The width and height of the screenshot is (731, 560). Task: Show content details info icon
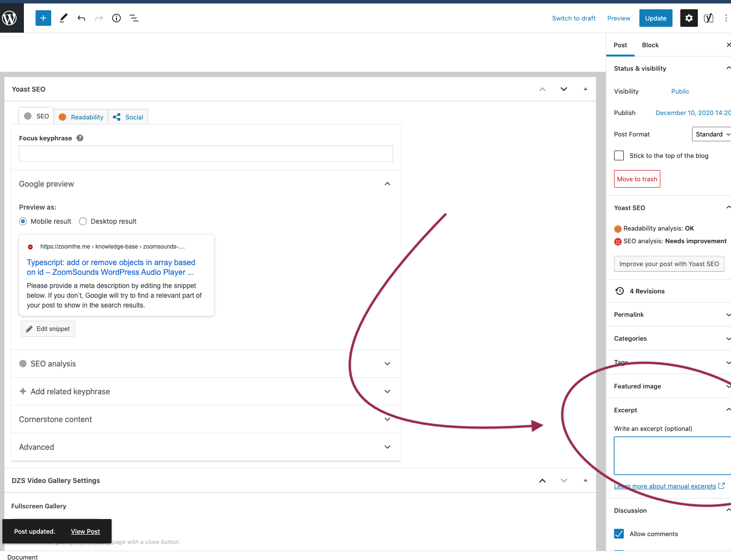pos(116,18)
